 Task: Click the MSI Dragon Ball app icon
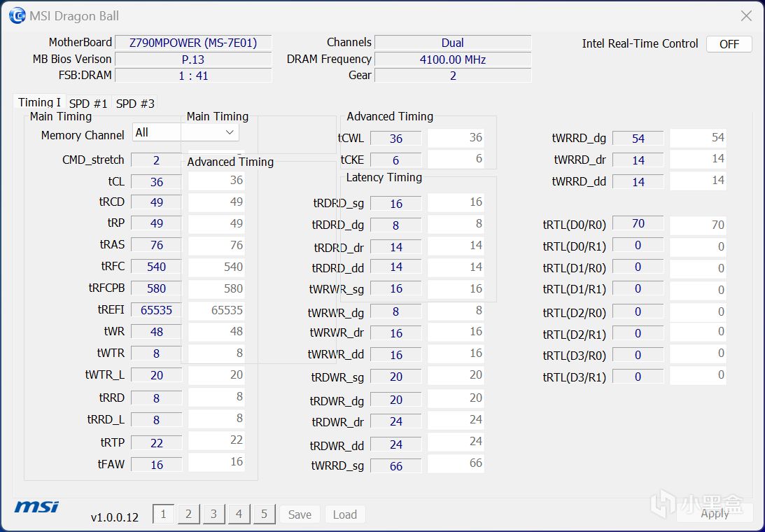coord(17,16)
